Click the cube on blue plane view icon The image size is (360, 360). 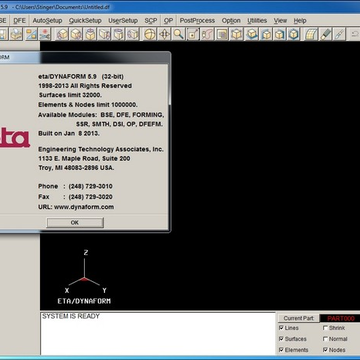pyautogui.click(x=251, y=34)
